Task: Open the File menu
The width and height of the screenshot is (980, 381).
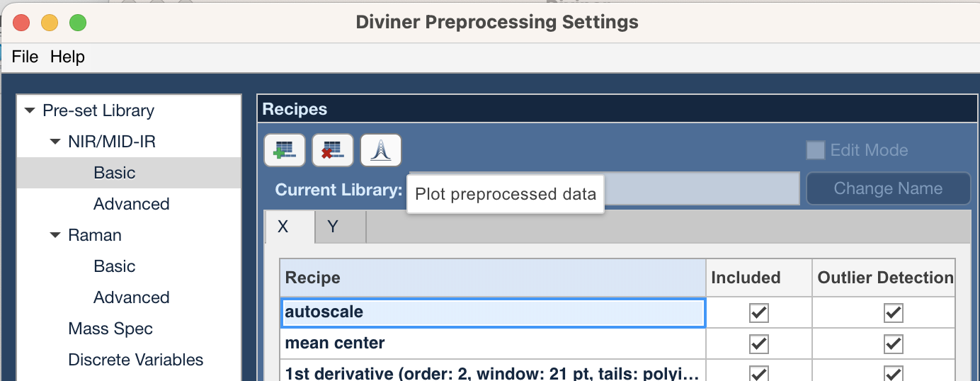Action: [x=25, y=57]
